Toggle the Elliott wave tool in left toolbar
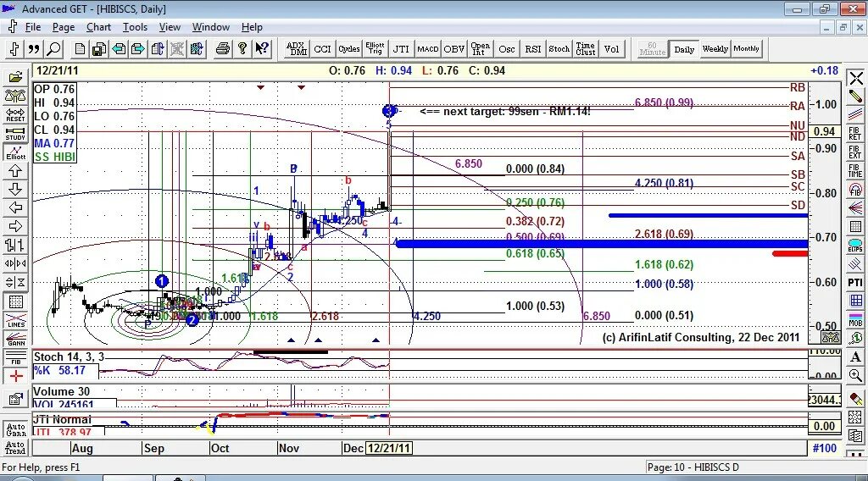The width and height of the screenshot is (868, 481). [x=15, y=152]
